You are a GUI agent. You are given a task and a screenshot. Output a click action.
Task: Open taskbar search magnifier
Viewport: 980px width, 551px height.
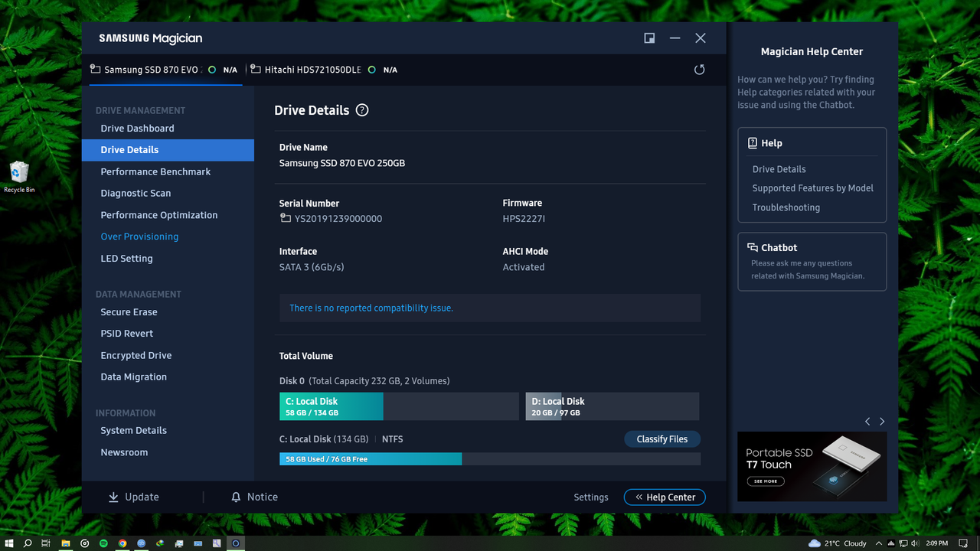(28, 543)
